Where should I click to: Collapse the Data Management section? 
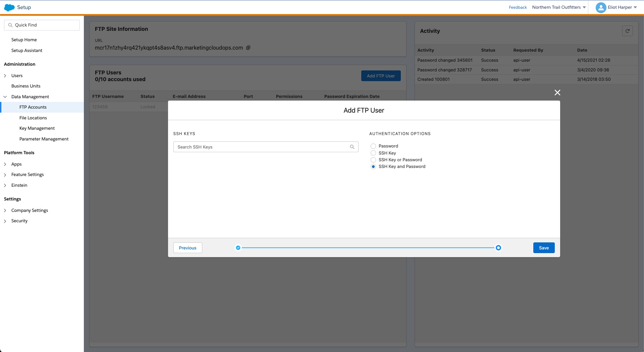[x=5, y=97]
